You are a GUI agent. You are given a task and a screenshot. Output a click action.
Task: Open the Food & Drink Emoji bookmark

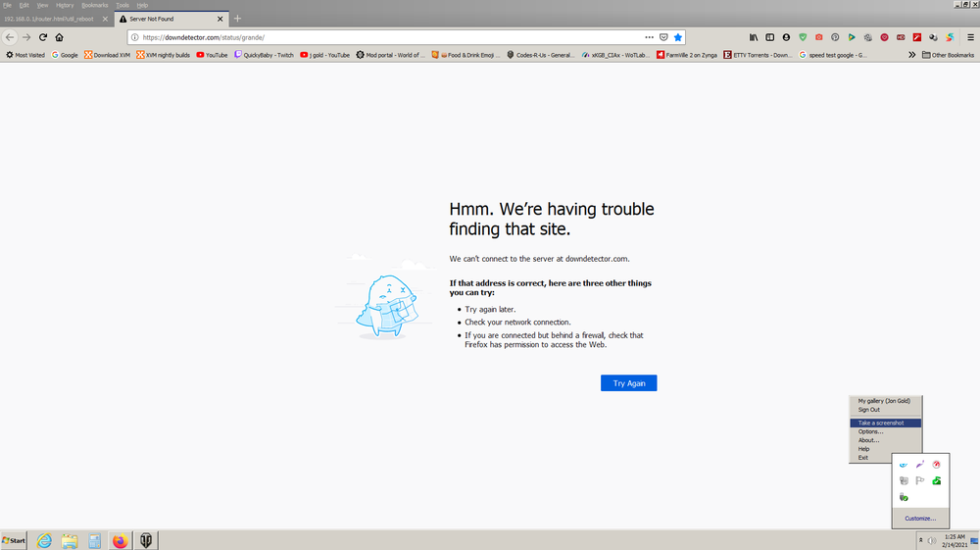(466, 55)
